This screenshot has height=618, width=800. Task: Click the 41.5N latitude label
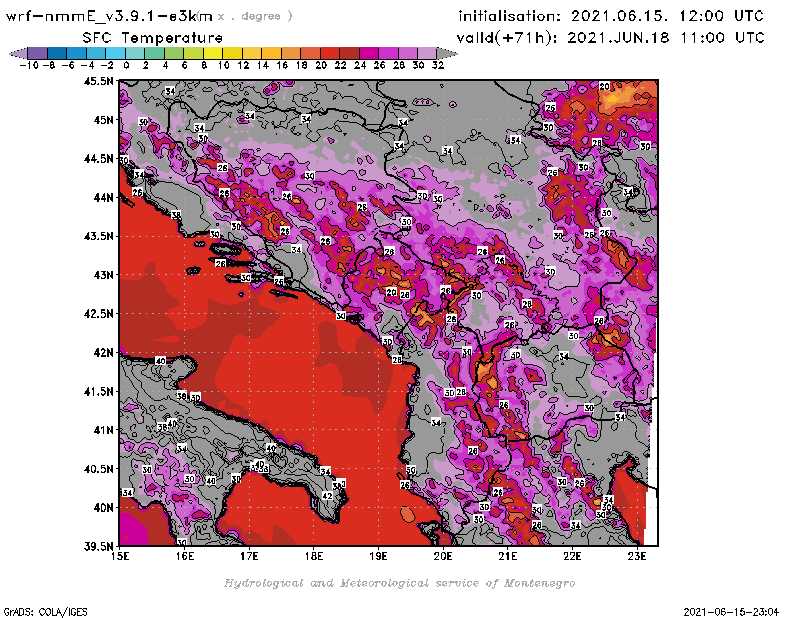click(99, 391)
